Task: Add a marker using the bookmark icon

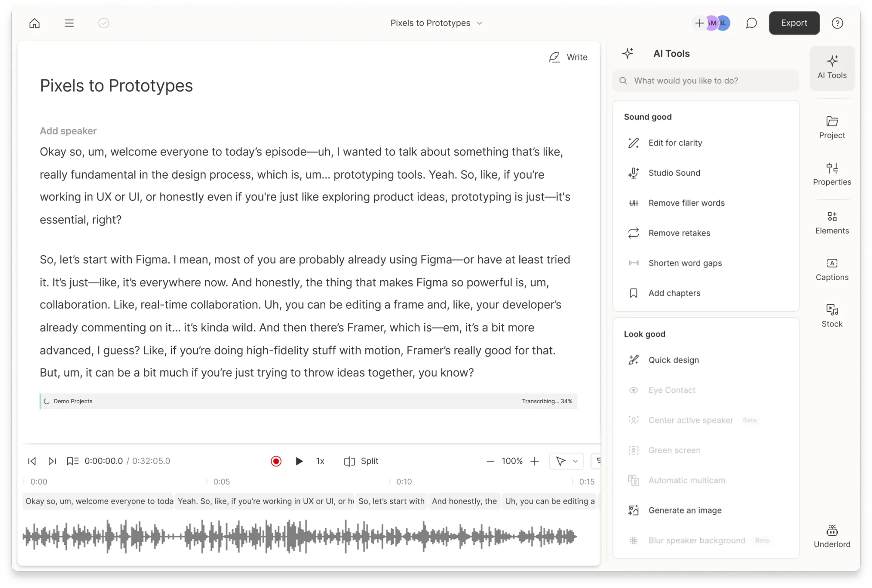Action: pyautogui.click(x=73, y=461)
